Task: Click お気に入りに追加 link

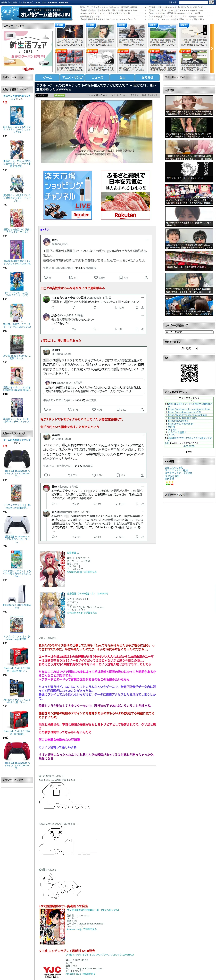Action: coord(174,468)
